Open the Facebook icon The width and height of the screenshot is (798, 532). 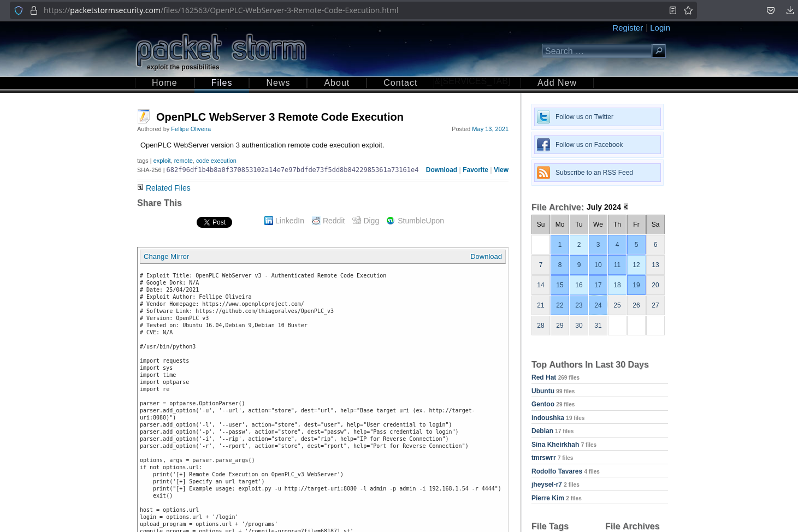pyautogui.click(x=543, y=145)
